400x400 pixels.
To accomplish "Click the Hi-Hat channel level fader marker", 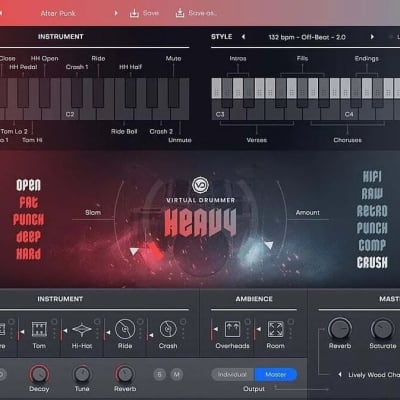I will [65, 331].
